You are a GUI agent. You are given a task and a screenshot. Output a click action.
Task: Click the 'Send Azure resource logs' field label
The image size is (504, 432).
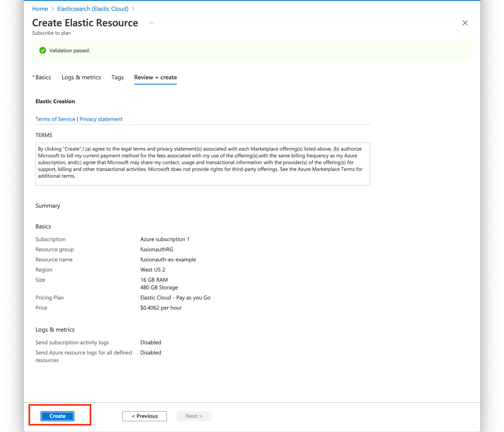84,356
